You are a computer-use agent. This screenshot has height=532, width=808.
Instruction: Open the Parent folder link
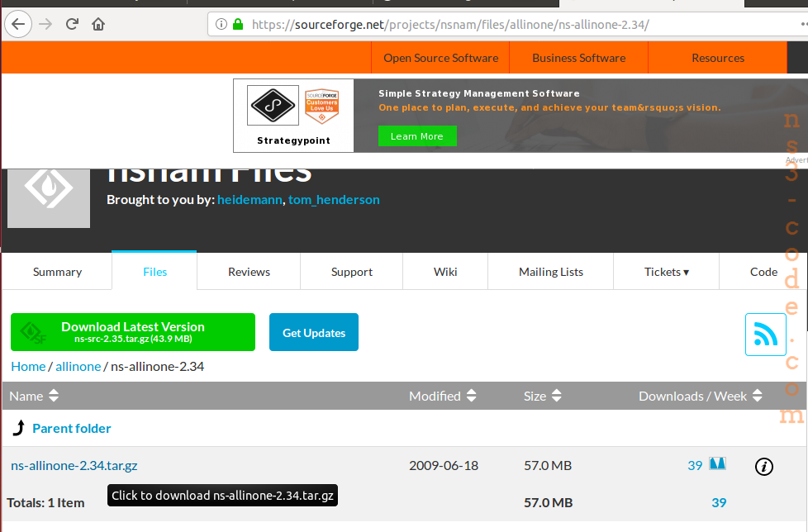tap(72, 428)
